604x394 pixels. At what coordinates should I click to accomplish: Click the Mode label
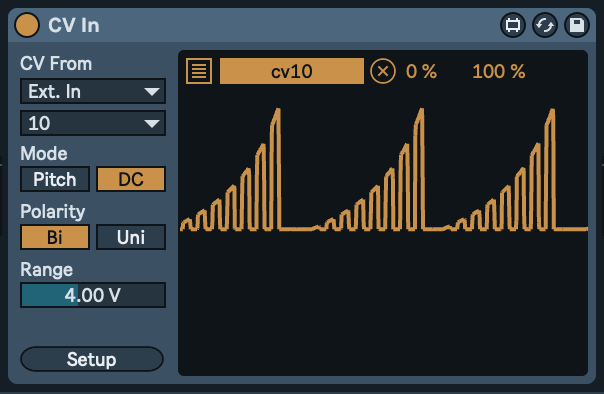click(x=44, y=153)
